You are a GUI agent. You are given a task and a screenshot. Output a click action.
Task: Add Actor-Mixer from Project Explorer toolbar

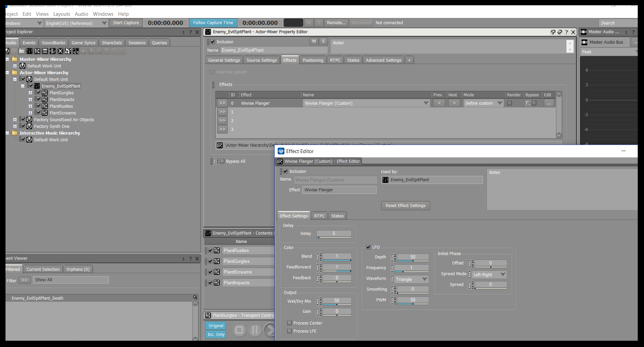[x=30, y=51]
